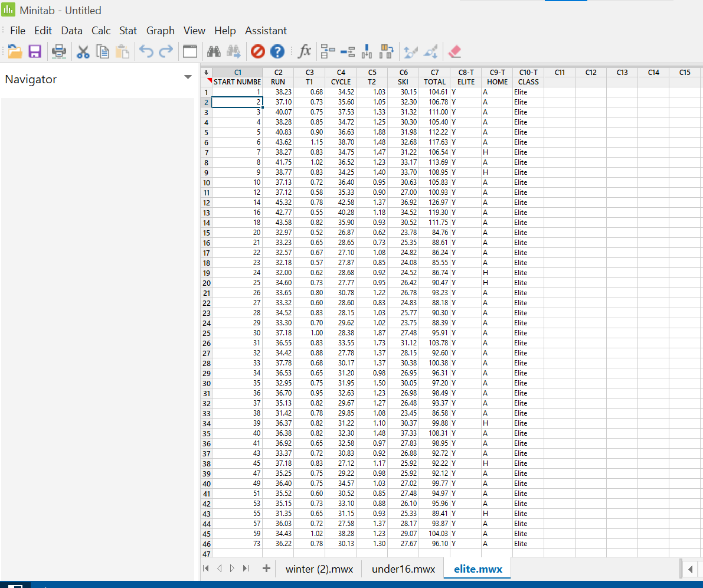Open the Stat menu
The image size is (703, 588).
[x=127, y=30]
